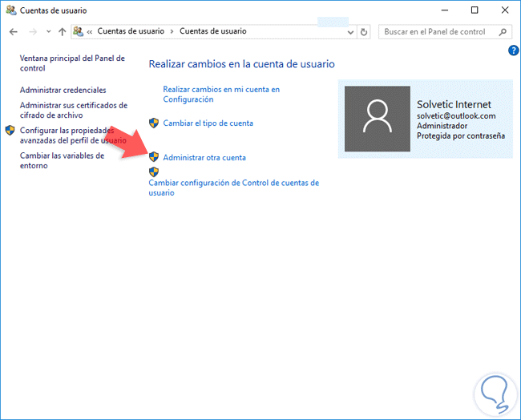Open 'Administrar credenciales' link

tap(63, 90)
